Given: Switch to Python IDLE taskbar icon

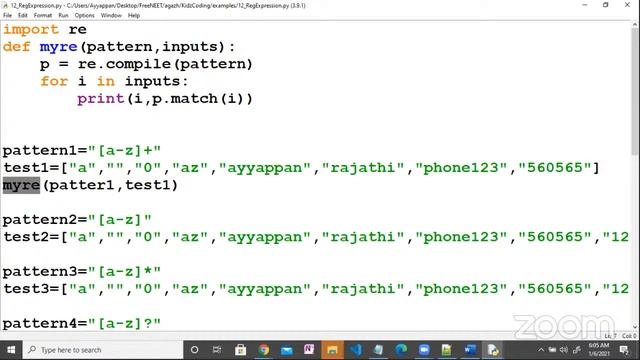Looking at the screenshot, I should 493,350.
